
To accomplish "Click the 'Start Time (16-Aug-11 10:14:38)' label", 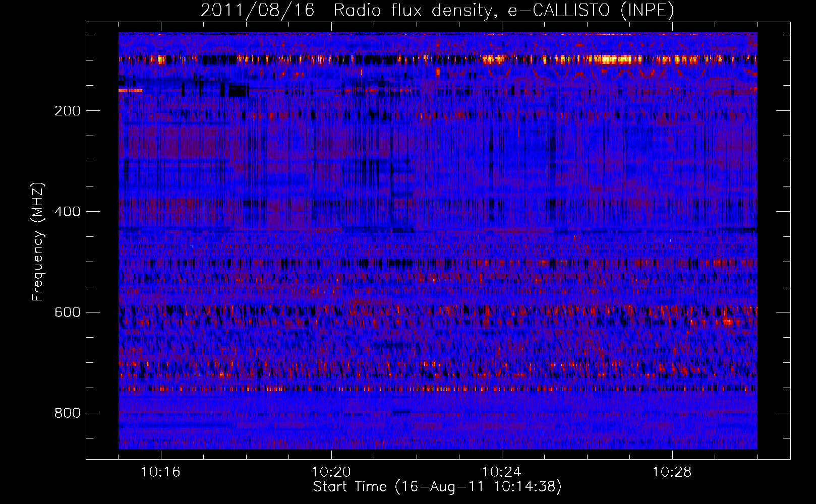I will tap(437, 487).
